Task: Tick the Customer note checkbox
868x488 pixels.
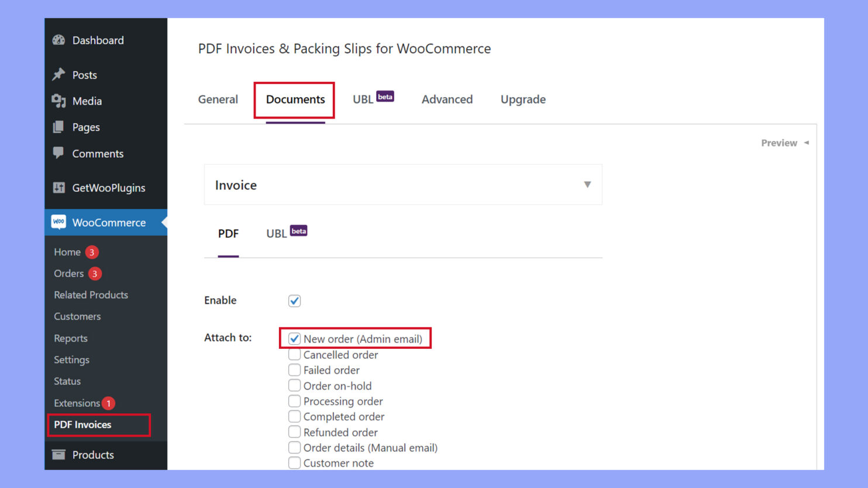Action: point(294,462)
